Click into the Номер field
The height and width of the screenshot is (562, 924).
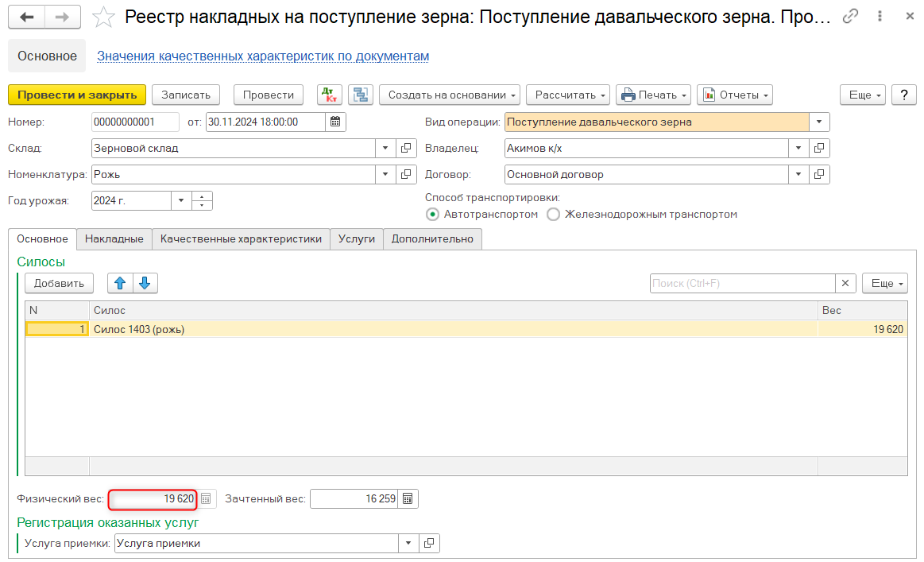coord(136,122)
